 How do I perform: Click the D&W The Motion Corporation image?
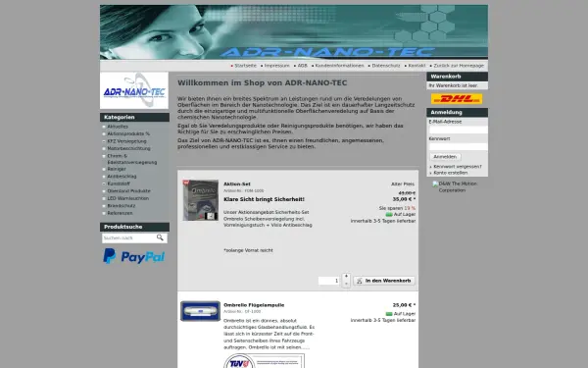(x=457, y=187)
